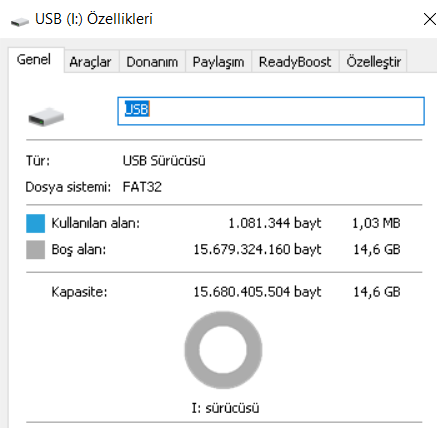Image resolution: width=437 pixels, height=428 pixels.
Task: Click the drive icon in title bar
Action: click(x=20, y=22)
